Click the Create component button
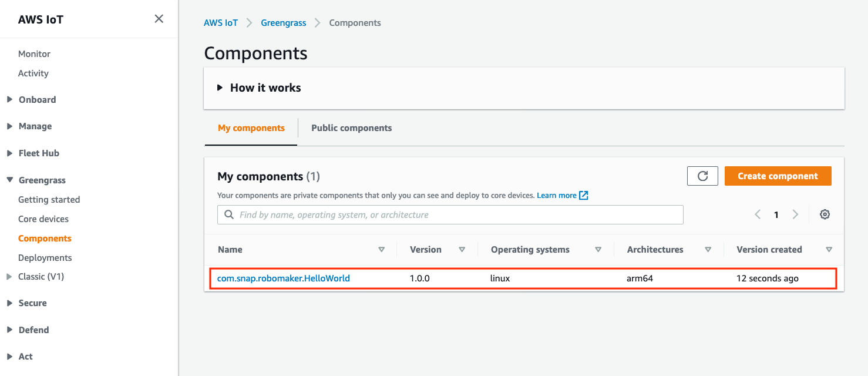The width and height of the screenshot is (868, 376). coord(778,176)
